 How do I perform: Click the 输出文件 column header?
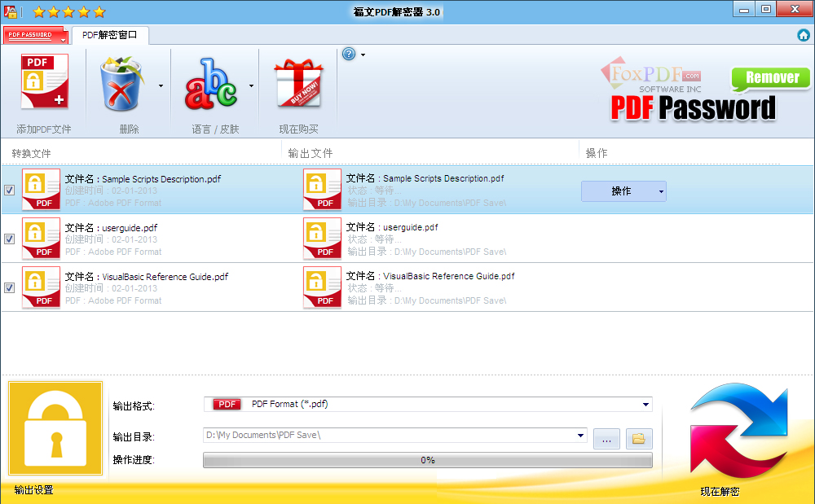pyautogui.click(x=311, y=153)
